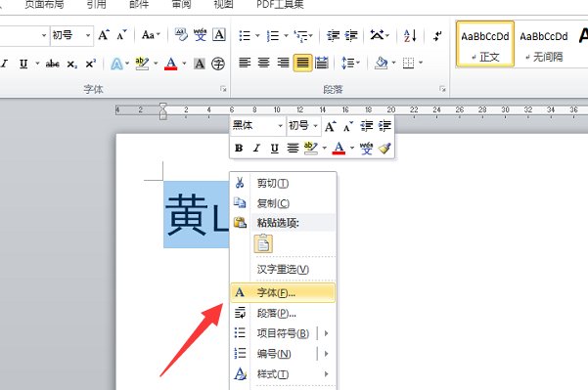Open the phonetic guide (wén) in ribbon
This screenshot has width=588, height=390.
click(x=201, y=35)
